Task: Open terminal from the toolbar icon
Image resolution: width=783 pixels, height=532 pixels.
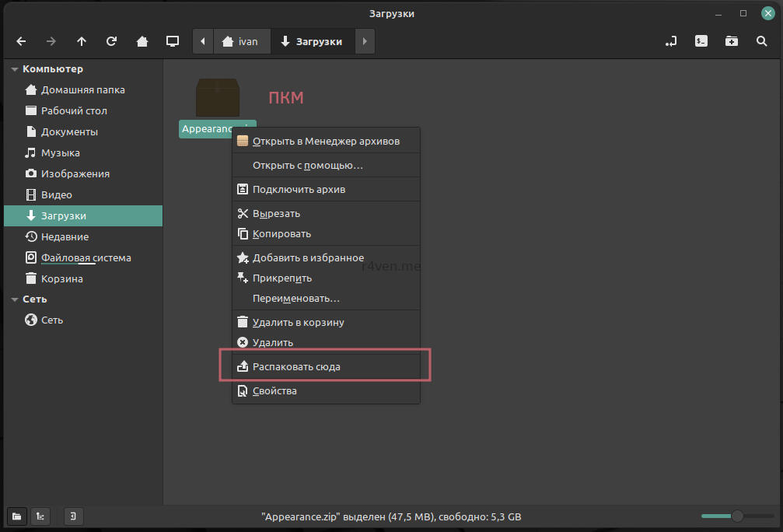Action: coord(701,41)
